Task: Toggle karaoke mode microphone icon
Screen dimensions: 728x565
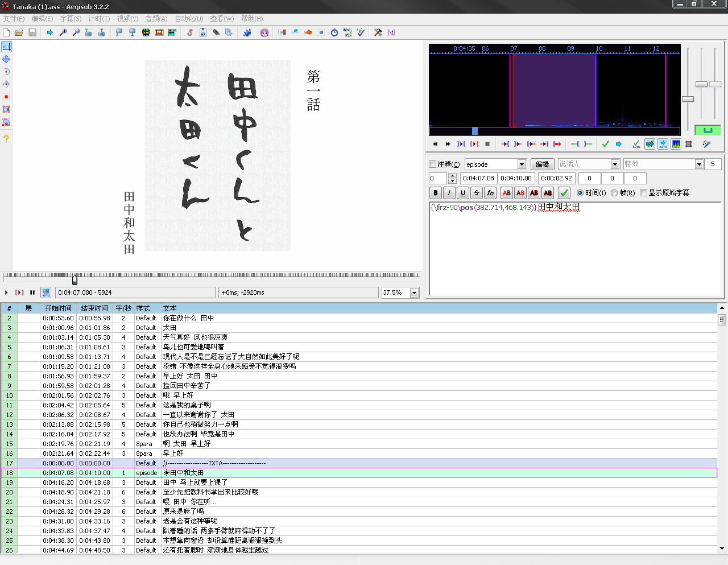Action: pos(706,144)
